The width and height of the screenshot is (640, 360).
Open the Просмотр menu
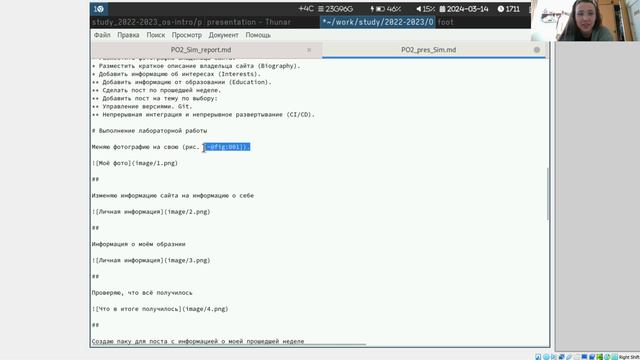[x=187, y=35]
